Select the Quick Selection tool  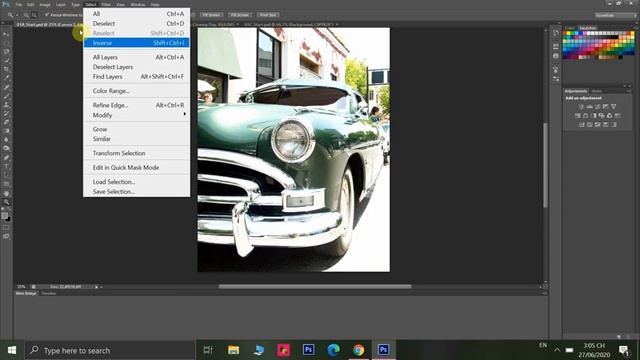pyautogui.click(x=6, y=61)
